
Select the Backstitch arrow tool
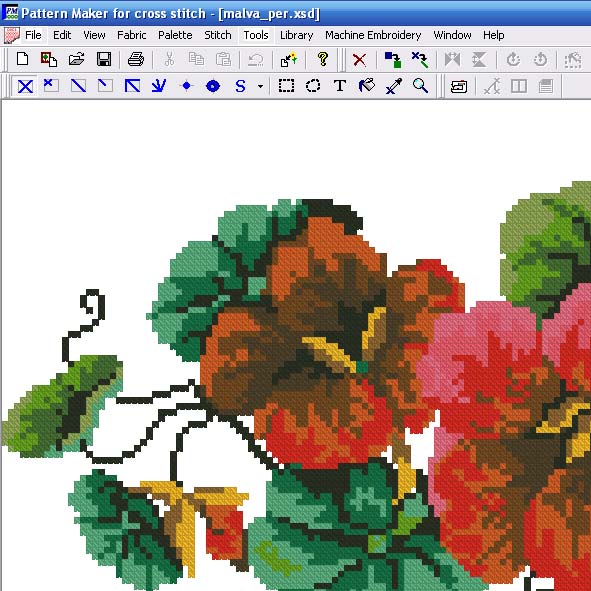(159, 86)
